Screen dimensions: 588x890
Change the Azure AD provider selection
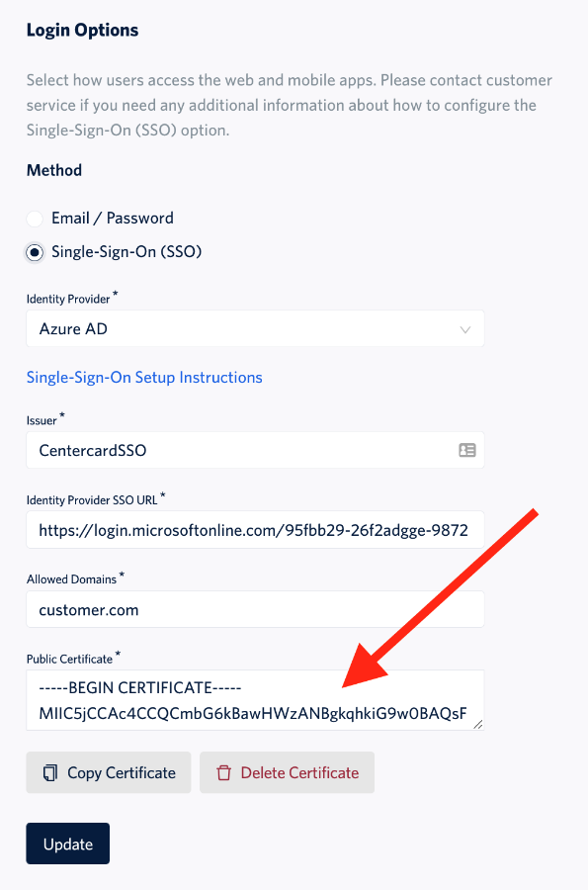[x=254, y=328]
